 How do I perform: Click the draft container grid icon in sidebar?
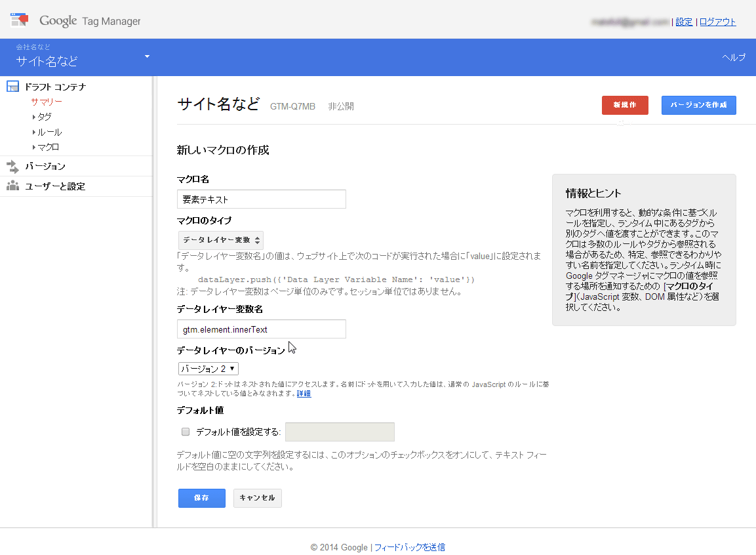tap(12, 85)
